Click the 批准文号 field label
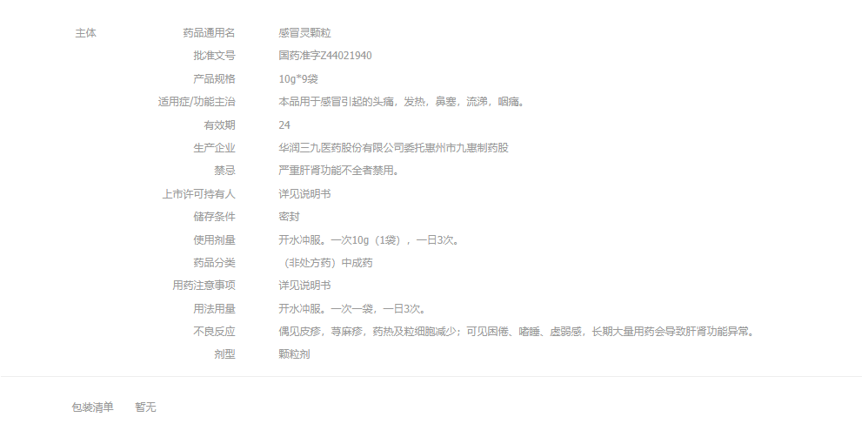The image size is (868, 424). 214,56
